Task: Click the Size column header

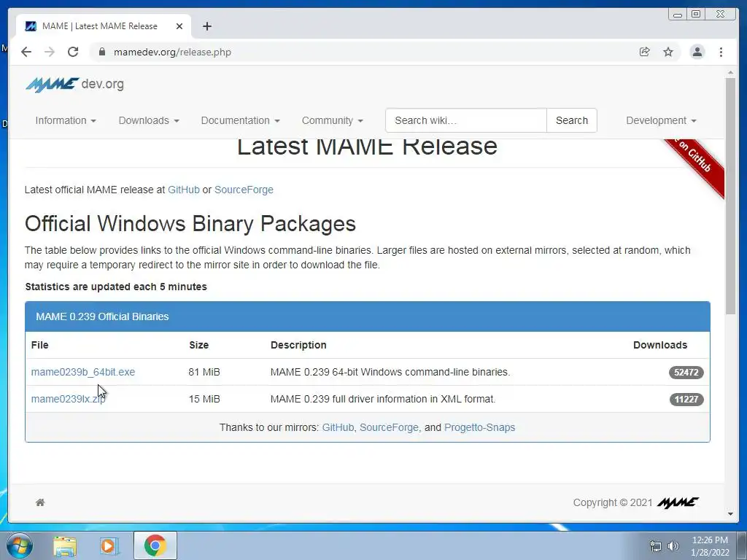Action: pos(198,345)
